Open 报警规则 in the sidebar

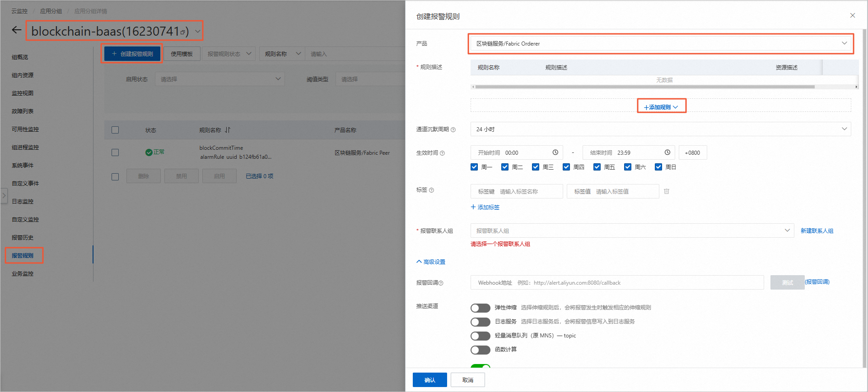23,256
